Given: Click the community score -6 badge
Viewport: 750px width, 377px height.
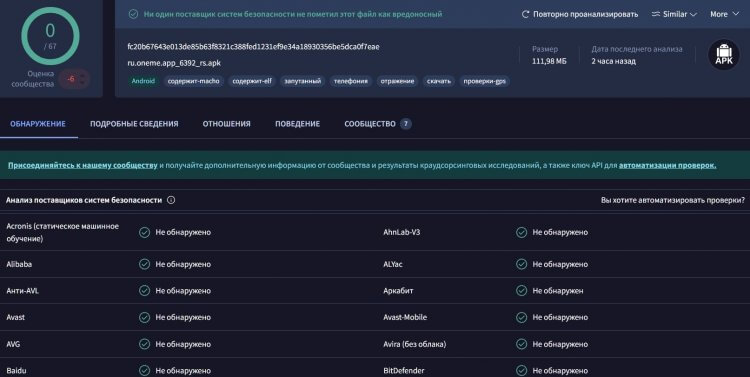Looking at the screenshot, I should point(74,79).
